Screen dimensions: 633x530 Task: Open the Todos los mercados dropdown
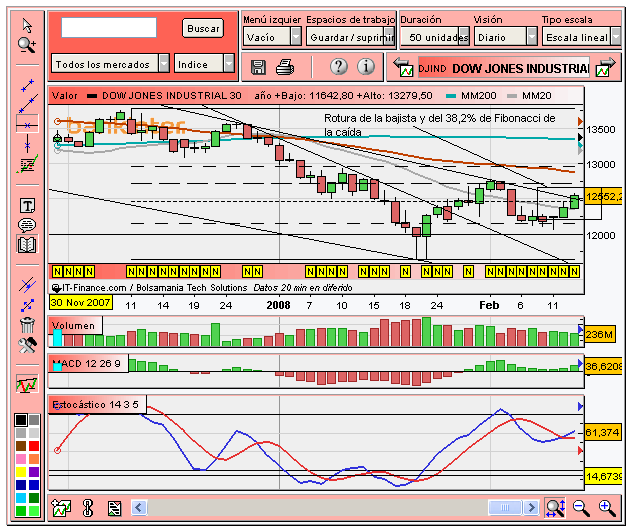(110, 64)
